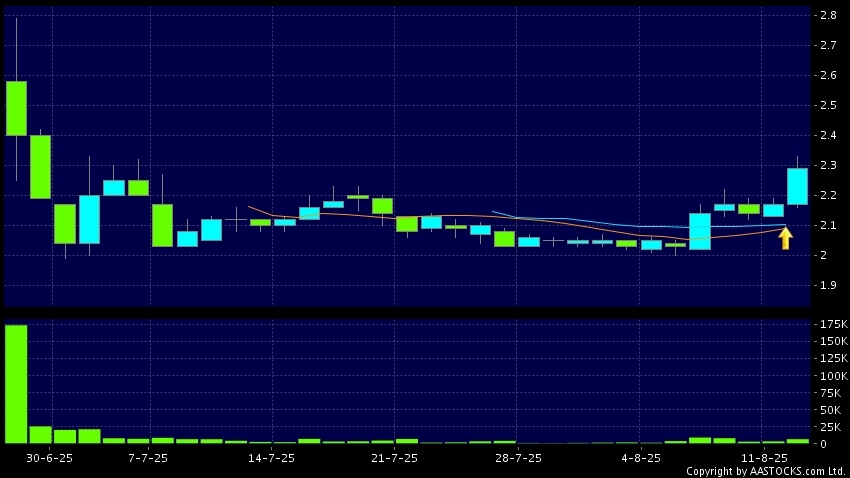
Task: Pick the 30-6-25 date label
Action: [49, 458]
